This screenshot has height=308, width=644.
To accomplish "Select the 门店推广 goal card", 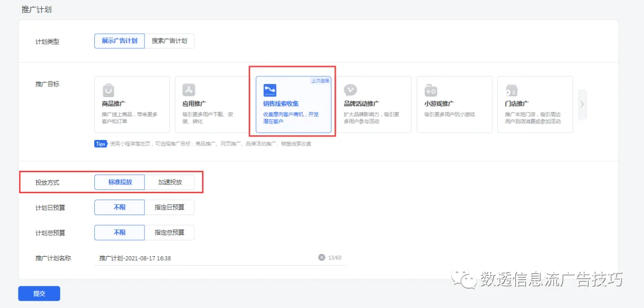I will click(535, 104).
